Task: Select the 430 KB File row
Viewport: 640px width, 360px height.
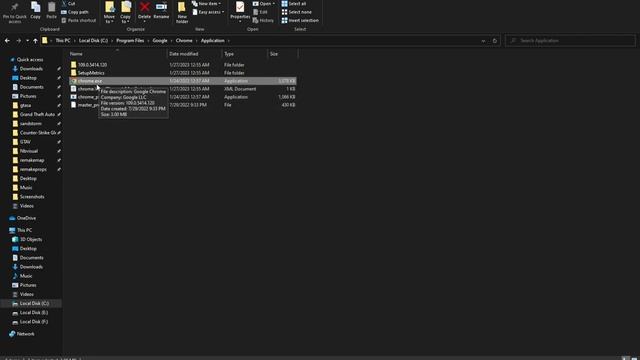Action: pos(182,105)
